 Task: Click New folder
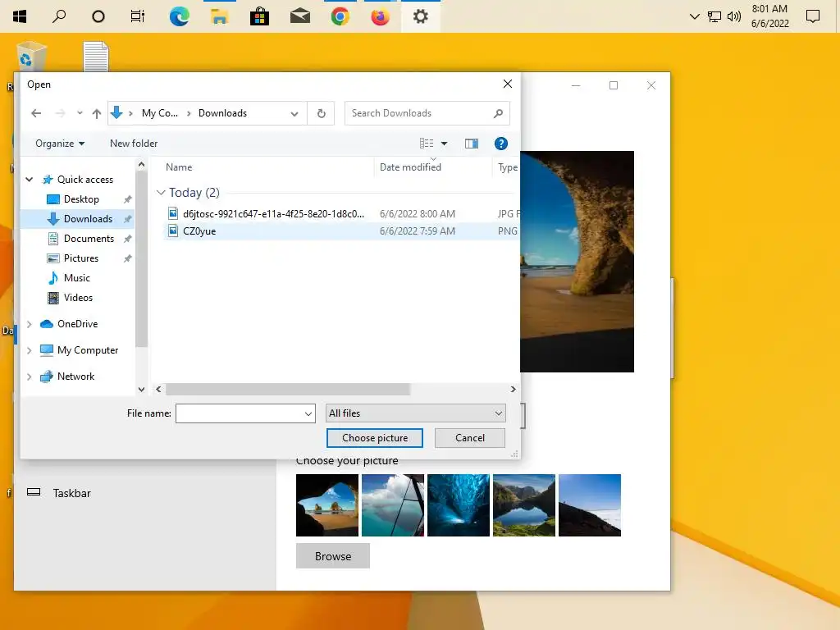[x=134, y=143]
